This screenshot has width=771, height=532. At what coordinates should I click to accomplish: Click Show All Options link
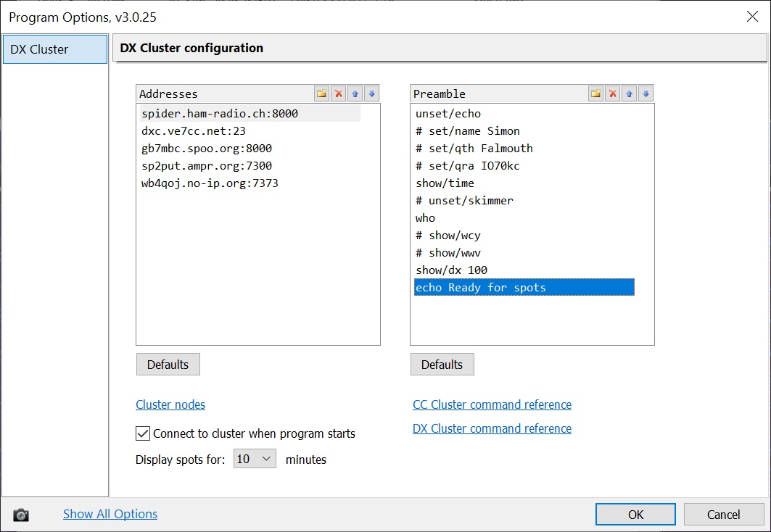coord(110,514)
